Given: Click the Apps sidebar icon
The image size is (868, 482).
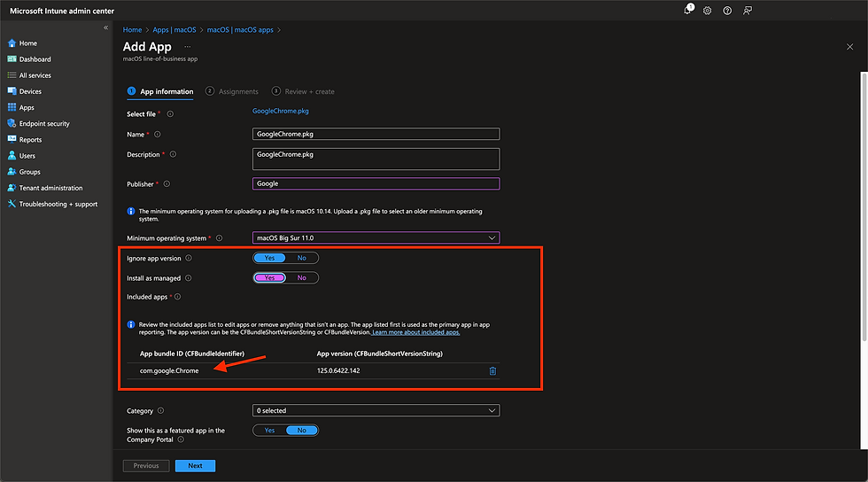Looking at the screenshot, I should tap(12, 107).
